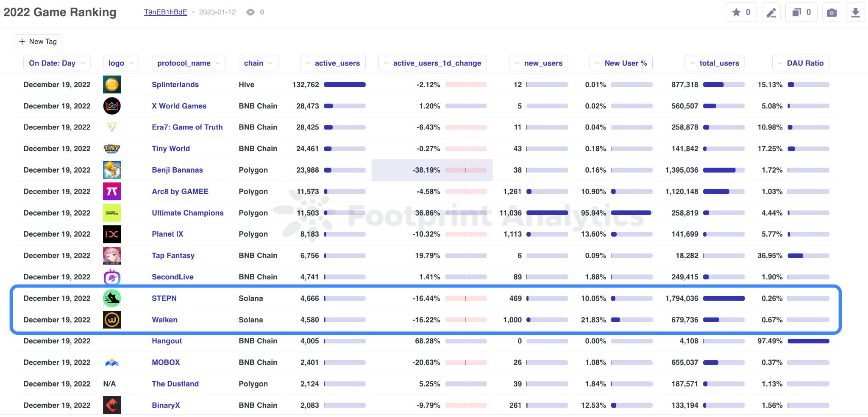Select the Era7 game logo
The width and height of the screenshot is (868, 417).
tap(112, 127)
